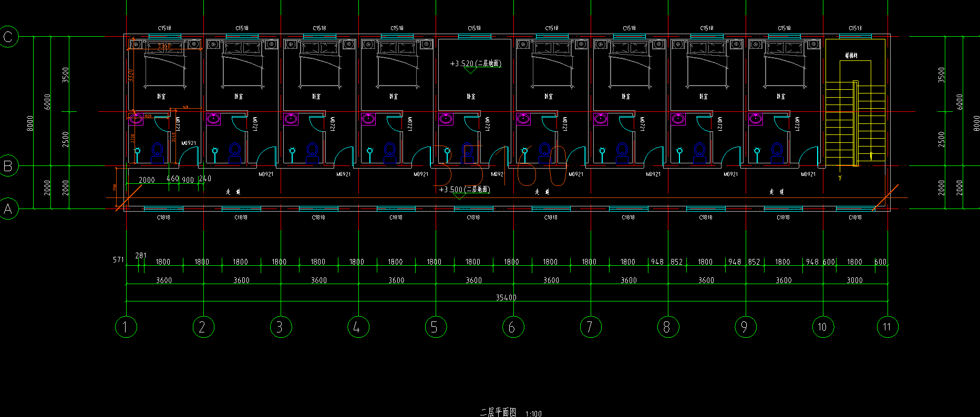This screenshot has width=980, height=417.
Task: Click the 2000 dimension left of the 460
Action: (147, 180)
